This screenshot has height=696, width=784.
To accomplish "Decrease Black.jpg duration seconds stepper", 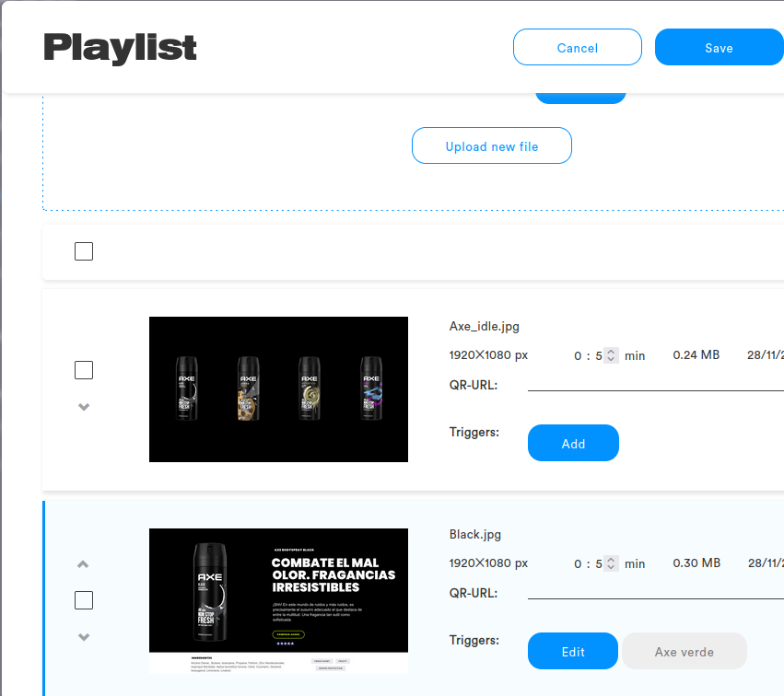I will (611, 567).
